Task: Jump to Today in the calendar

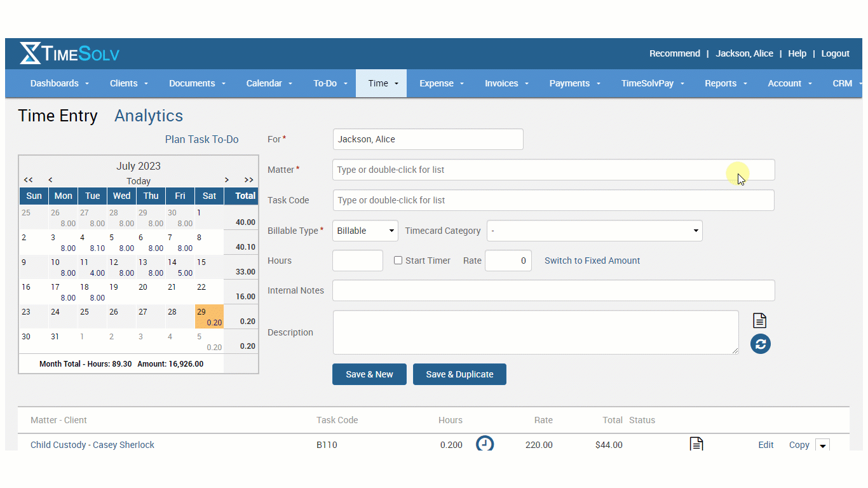Action: tap(139, 181)
